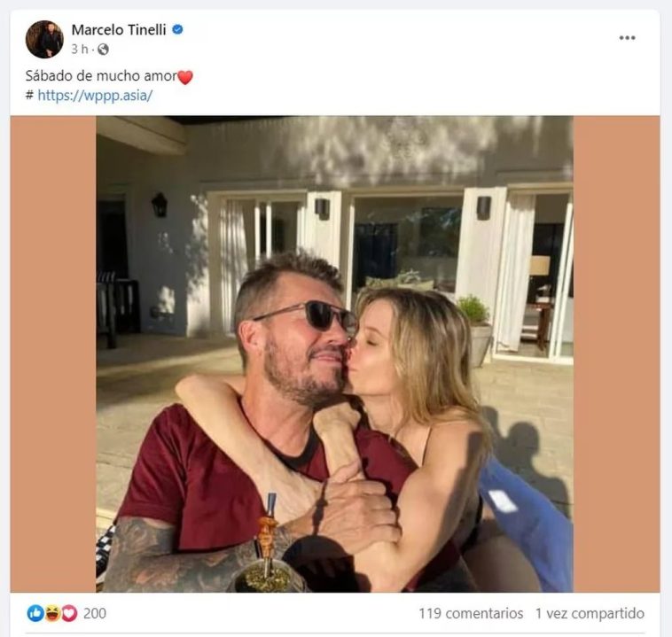Show who reacted via the 200 count
The height and width of the screenshot is (637, 672).
pos(96,613)
